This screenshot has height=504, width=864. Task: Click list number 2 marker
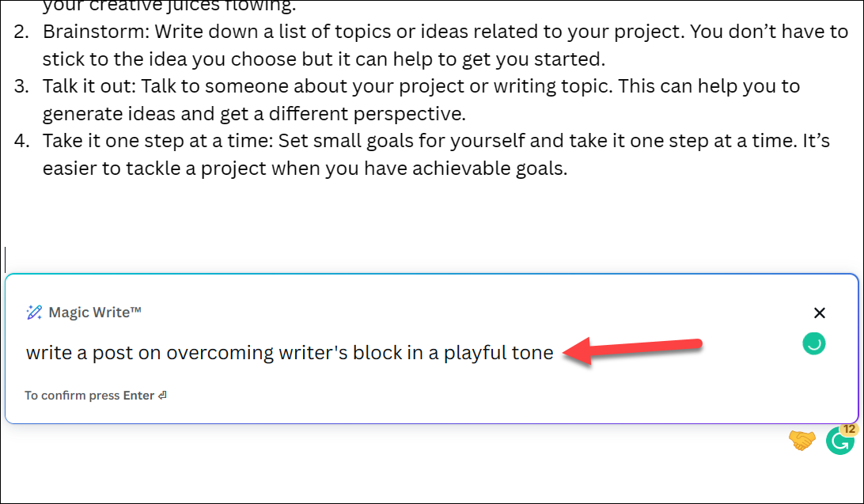(21, 32)
